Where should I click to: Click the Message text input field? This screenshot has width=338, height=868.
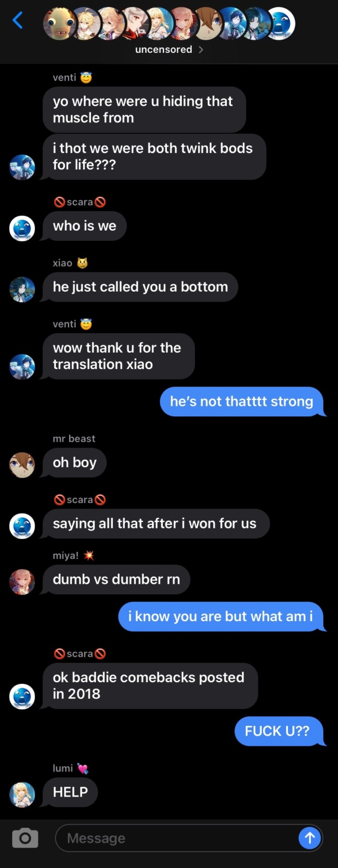[176, 838]
